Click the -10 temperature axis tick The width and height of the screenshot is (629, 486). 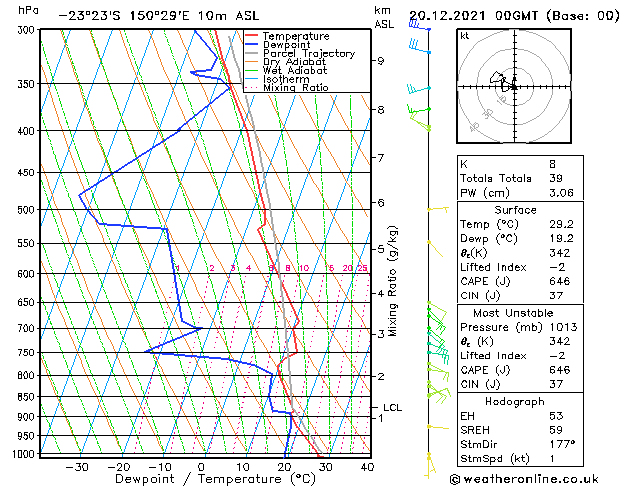tap(160, 468)
